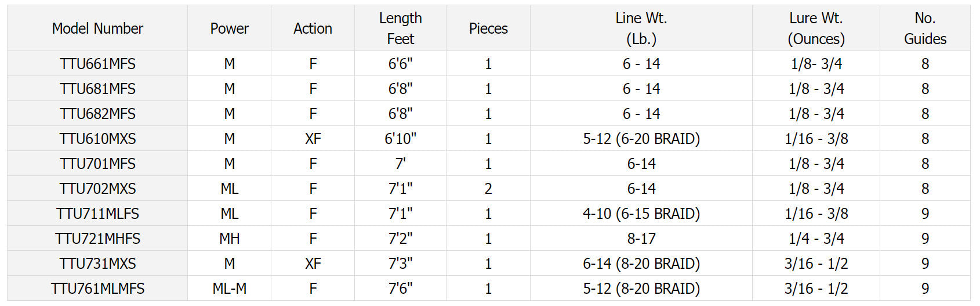Screen dimensions: 980x306
Task: Click the Model Number column header
Action: [x=97, y=28]
